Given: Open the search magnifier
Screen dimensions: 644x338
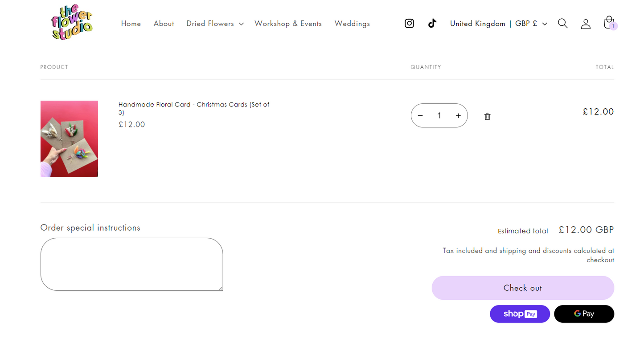Looking at the screenshot, I should pos(562,24).
